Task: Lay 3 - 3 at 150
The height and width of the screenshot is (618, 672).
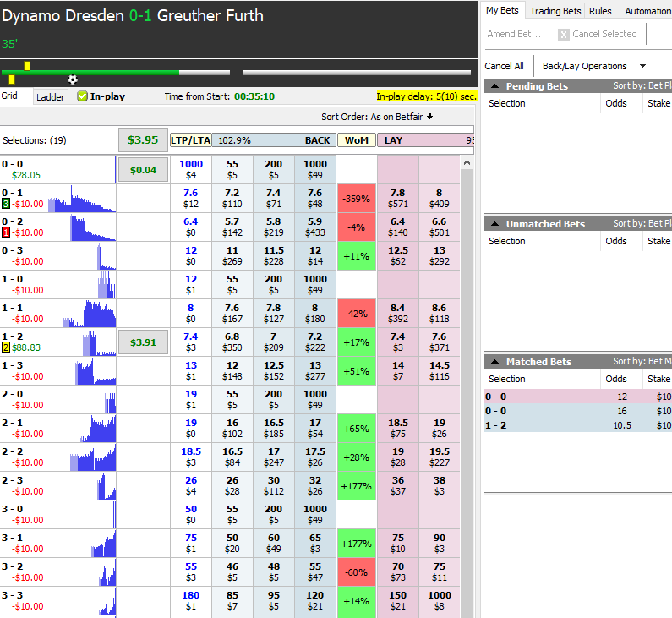Action: point(398,600)
